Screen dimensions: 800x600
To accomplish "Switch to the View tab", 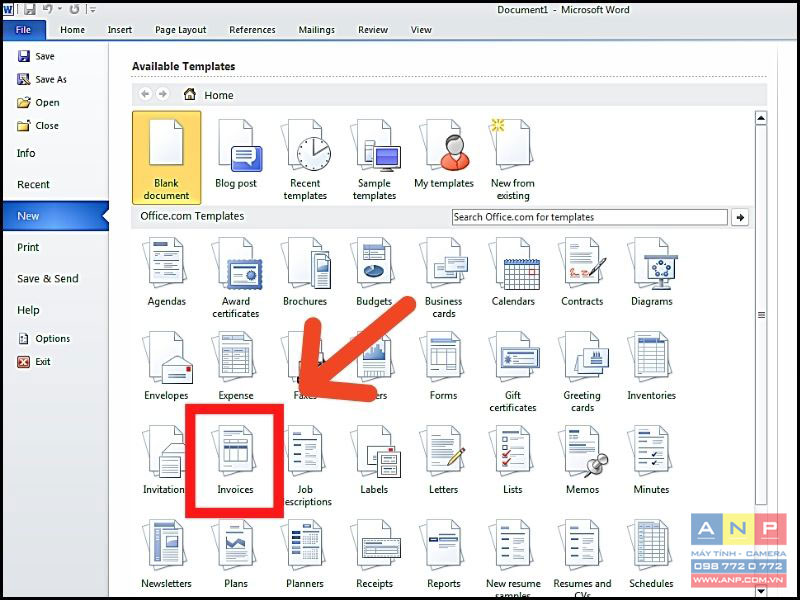I will [421, 30].
